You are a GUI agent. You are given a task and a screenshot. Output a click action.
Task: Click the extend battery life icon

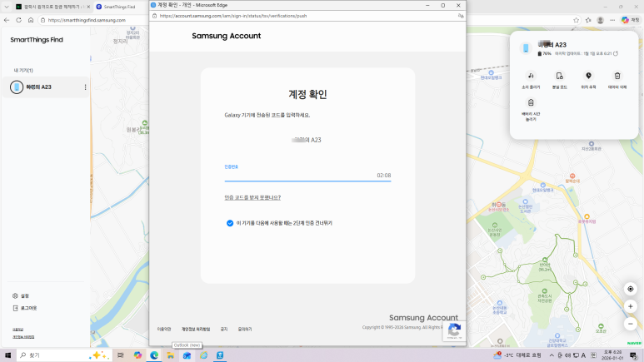531,102
